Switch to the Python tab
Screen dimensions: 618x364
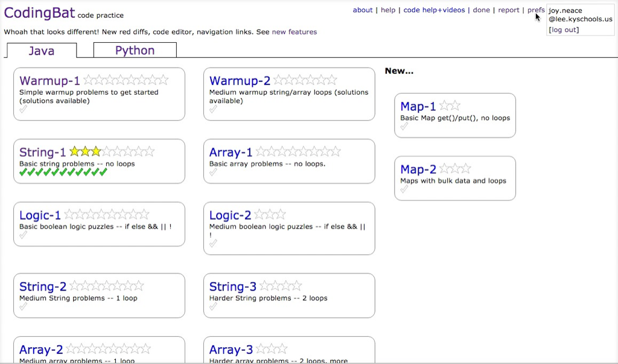click(x=135, y=50)
